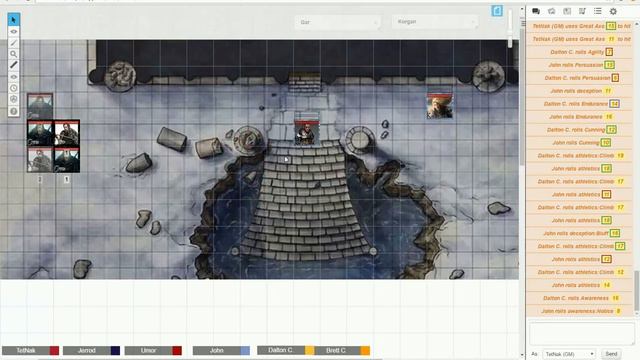640x360 pixels.
Task: Open the turn order clock tool
Action: pyautogui.click(x=13, y=88)
